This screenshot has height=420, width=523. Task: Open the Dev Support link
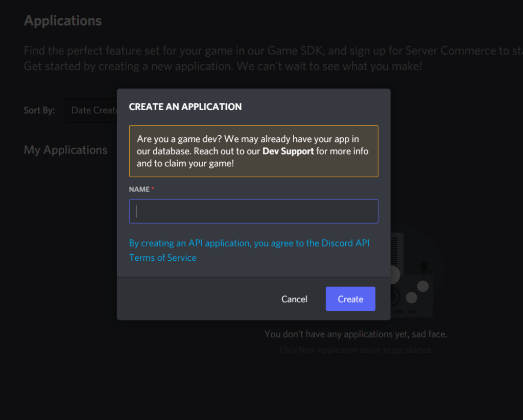(288, 151)
